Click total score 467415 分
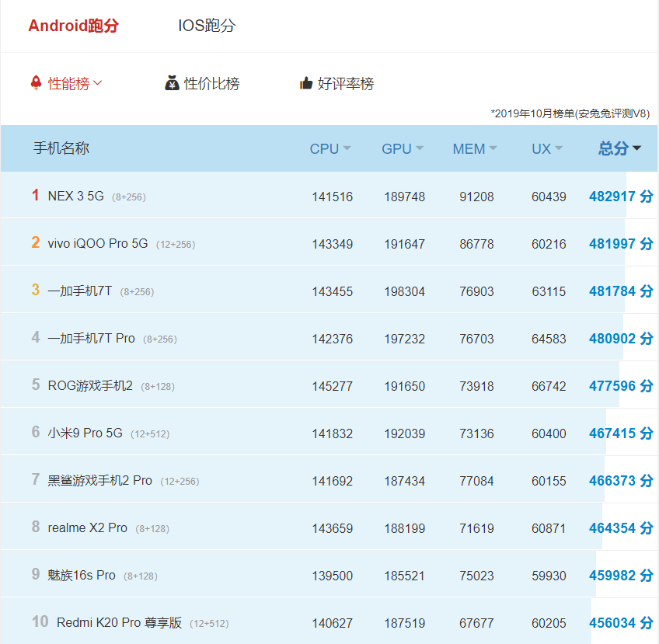The image size is (659, 644). [621, 433]
